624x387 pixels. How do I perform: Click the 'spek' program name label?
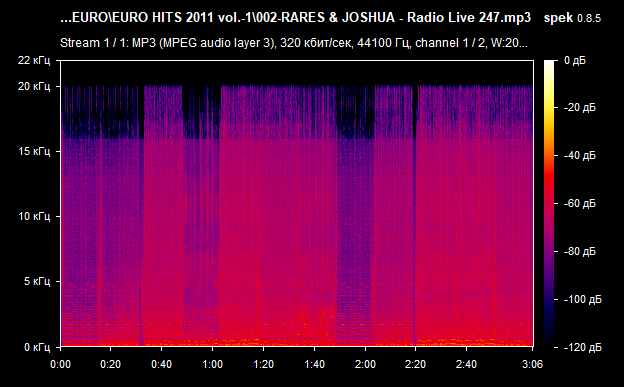point(558,18)
